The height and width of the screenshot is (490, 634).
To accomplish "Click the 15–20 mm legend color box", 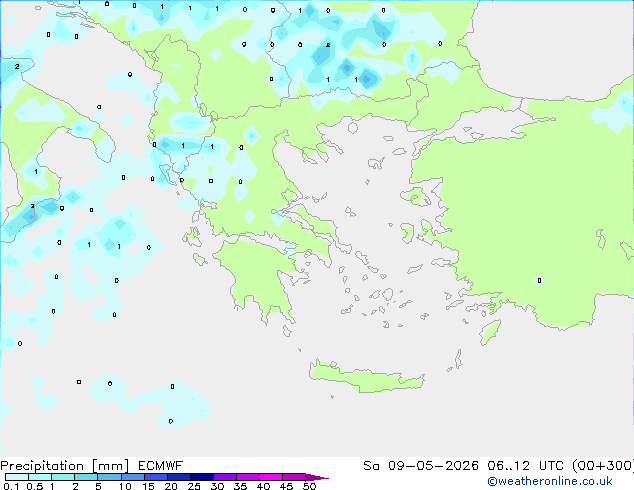I will (x=156, y=477).
